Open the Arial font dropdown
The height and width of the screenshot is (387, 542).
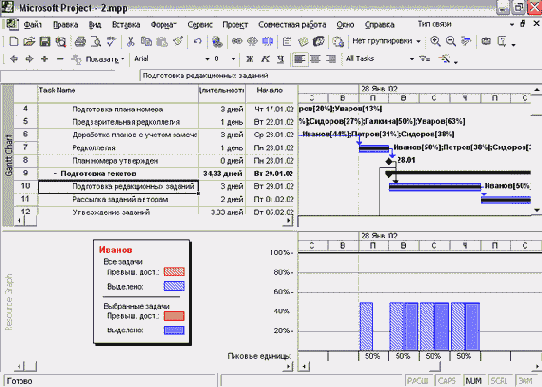pos(207,59)
